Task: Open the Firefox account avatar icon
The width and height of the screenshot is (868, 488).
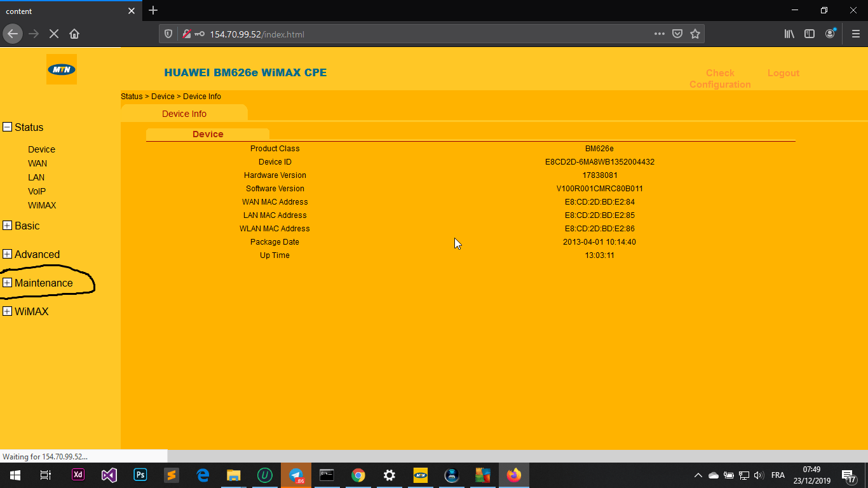Action: [x=831, y=34]
